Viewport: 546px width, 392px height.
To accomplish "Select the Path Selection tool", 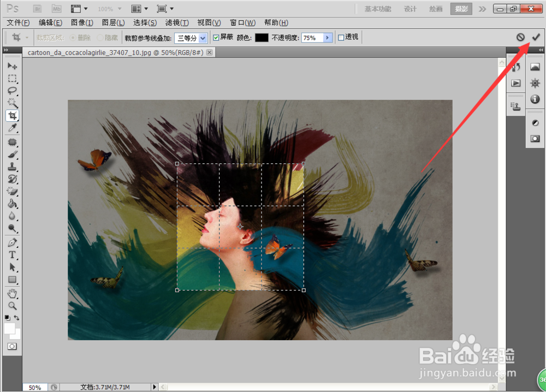I will click(x=12, y=267).
